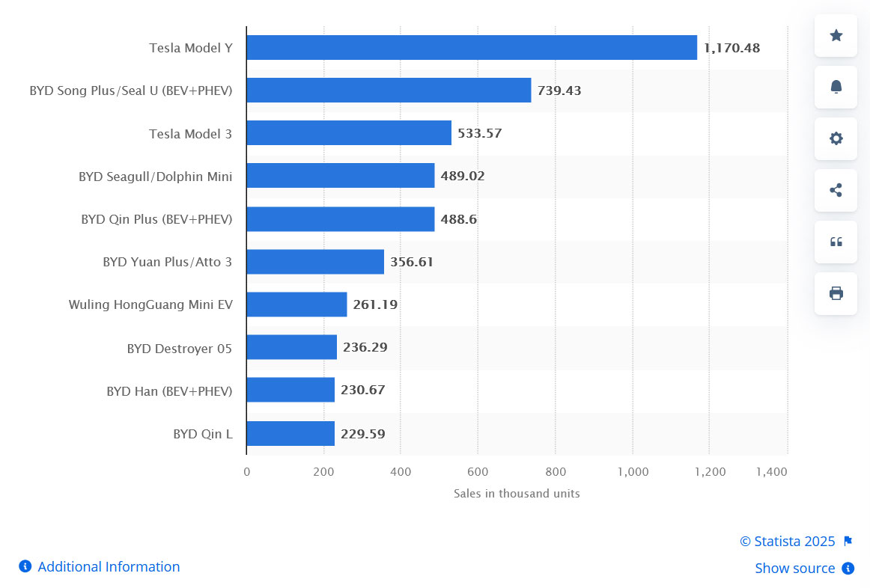Click the Wuling HongGuang Mini EV label
This screenshot has width=870, height=588.
point(151,304)
